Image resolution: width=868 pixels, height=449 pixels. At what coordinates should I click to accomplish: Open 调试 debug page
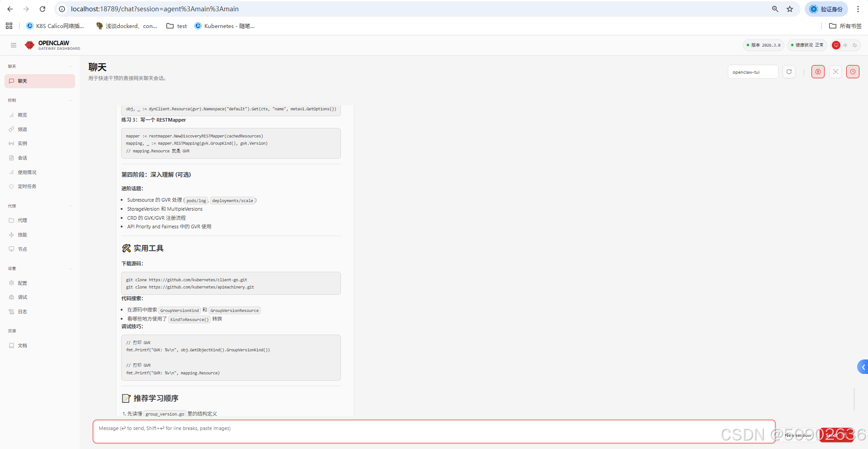(40, 297)
